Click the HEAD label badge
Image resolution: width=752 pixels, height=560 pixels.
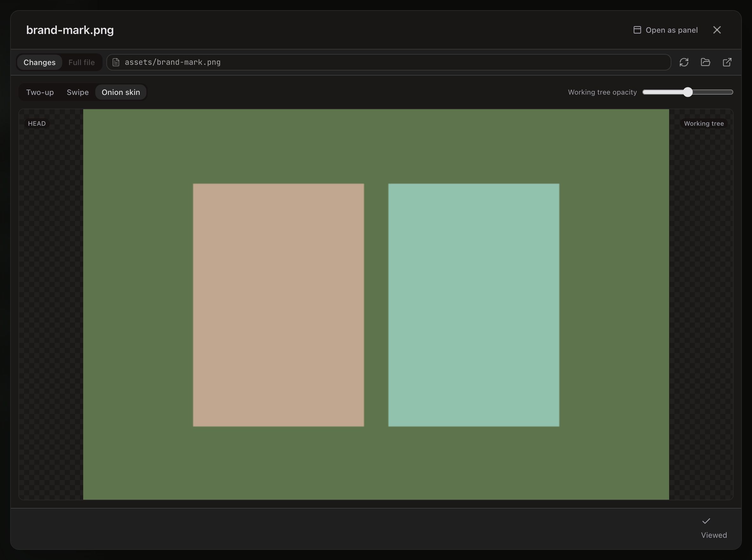coord(37,124)
